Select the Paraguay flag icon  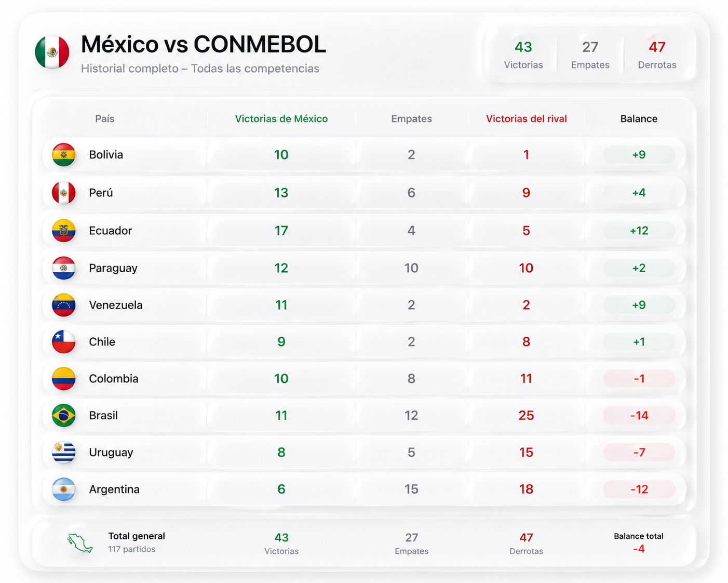pos(64,268)
